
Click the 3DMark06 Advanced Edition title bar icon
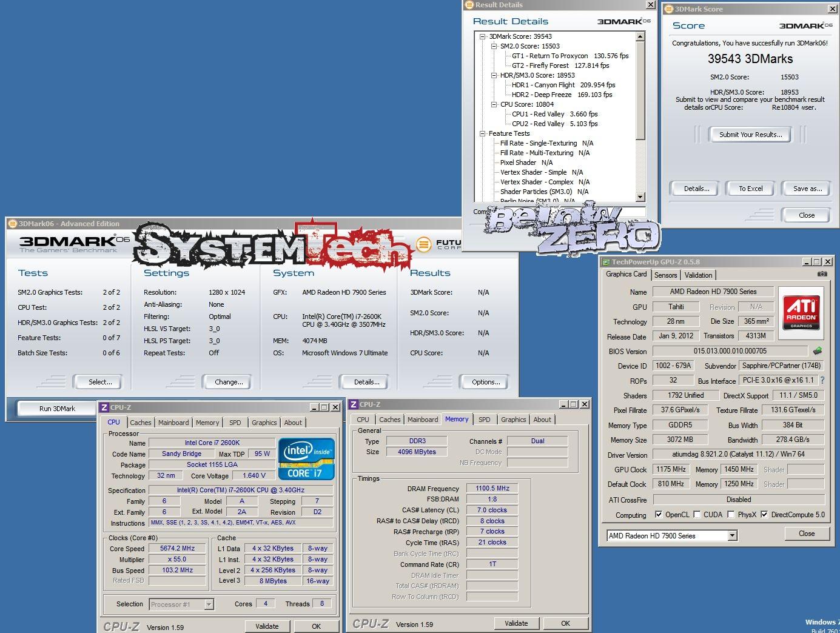point(13,224)
